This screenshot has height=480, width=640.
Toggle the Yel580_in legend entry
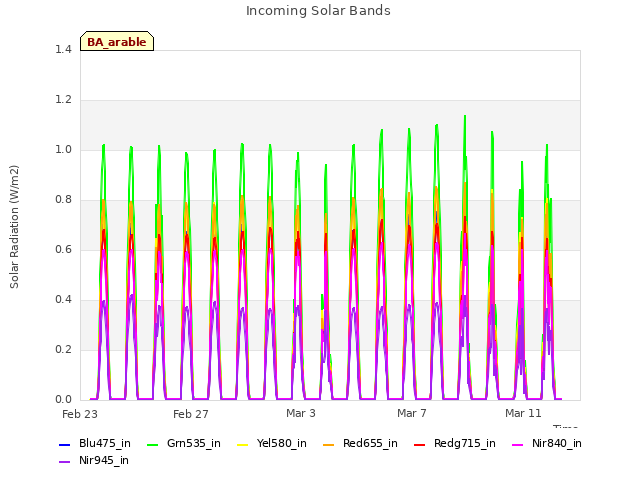click(271, 444)
